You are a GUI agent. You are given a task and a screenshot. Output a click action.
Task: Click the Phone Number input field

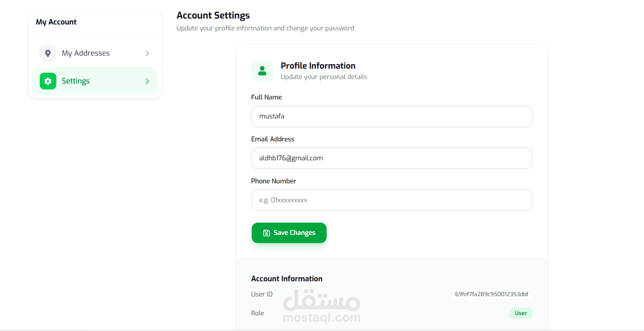(x=392, y=200)
